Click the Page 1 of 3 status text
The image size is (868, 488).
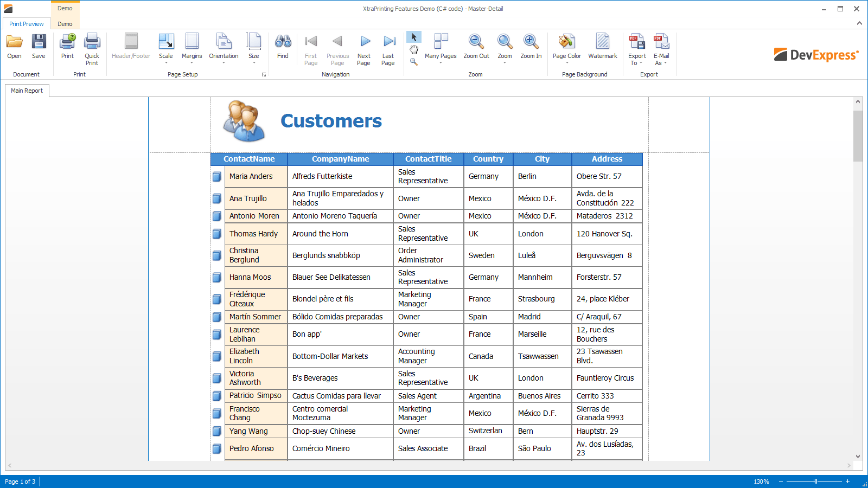pos(20,481)
